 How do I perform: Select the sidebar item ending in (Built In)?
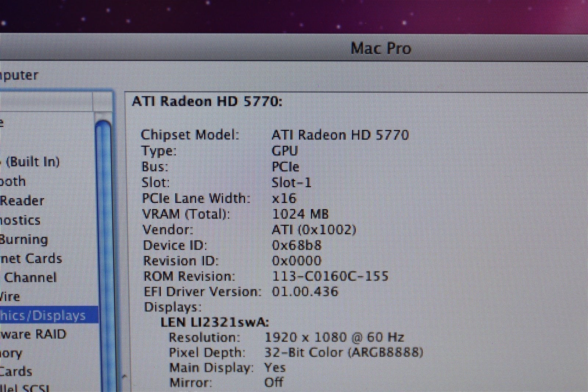30,162
